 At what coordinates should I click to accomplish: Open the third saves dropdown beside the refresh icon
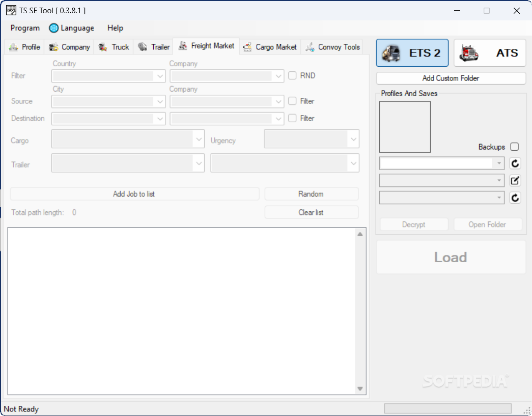point(442,198)
